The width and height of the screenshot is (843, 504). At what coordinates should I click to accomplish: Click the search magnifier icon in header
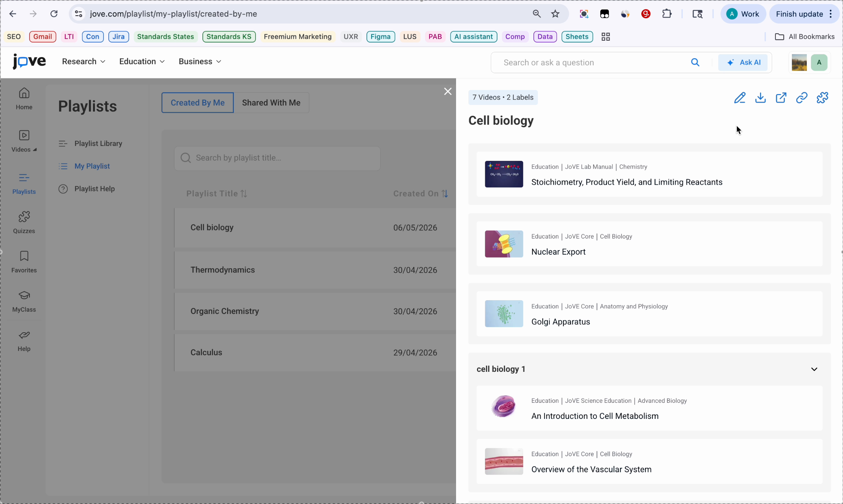point(695,62)
